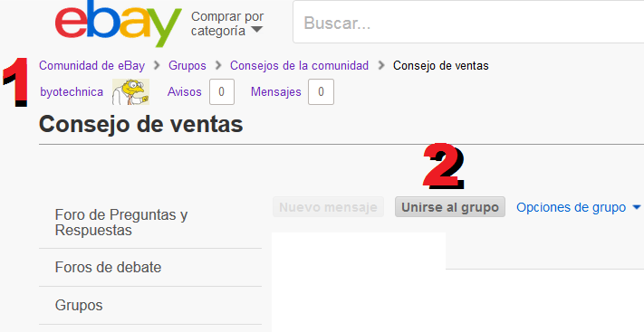Open Consejos de la comunidad breadcrumb
This screenshot has height=332, width=644.
(x=299, y=66)
